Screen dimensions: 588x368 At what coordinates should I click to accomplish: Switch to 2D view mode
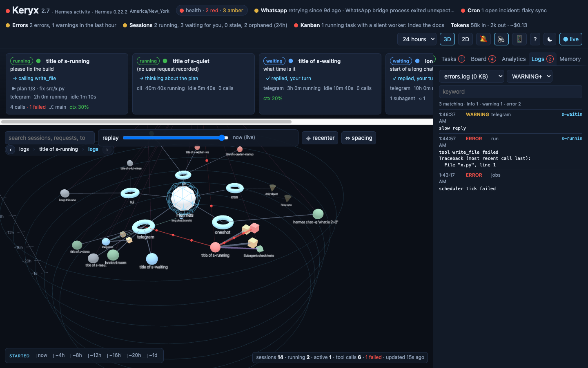pos(465,39)
